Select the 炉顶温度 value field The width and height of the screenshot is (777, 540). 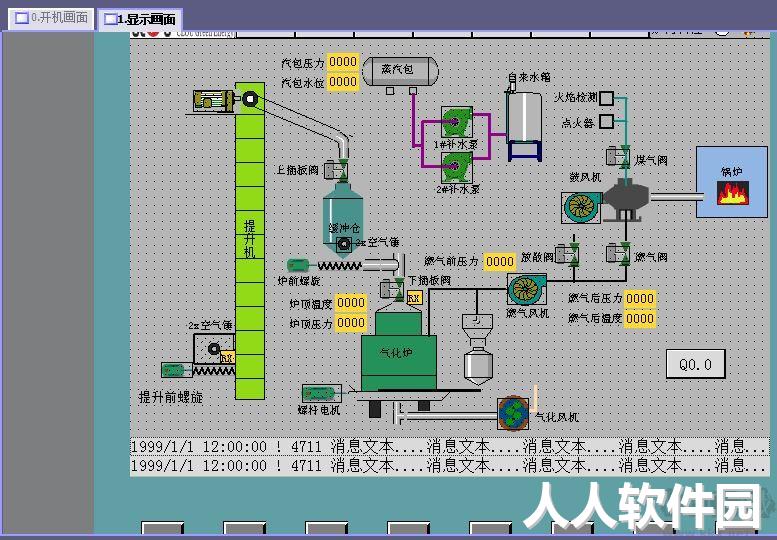(x=351, y=303)
